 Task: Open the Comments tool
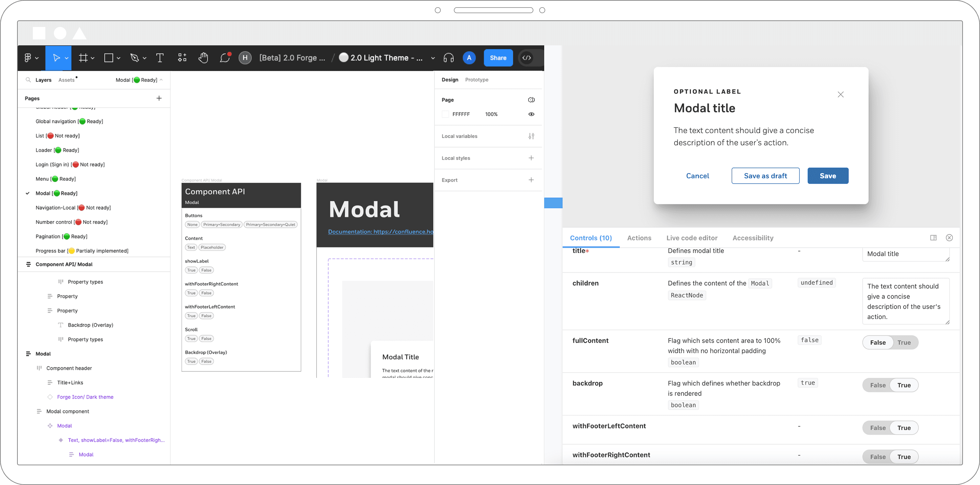tap(225, 58)
